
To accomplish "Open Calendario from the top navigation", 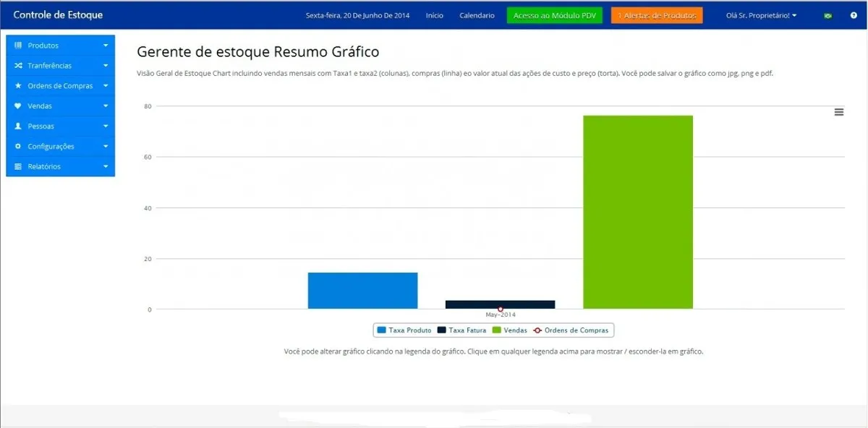I will [477, 16].
